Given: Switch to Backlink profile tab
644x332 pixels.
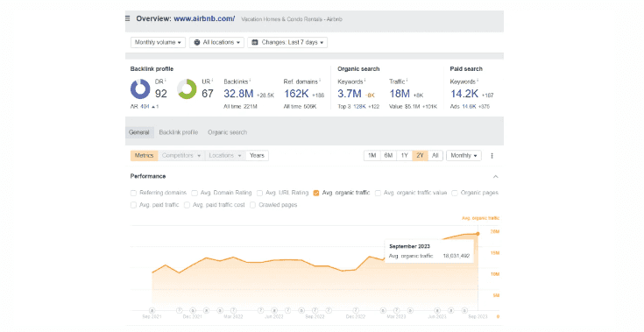Looking at the screenshot, I should pos(178,132).
